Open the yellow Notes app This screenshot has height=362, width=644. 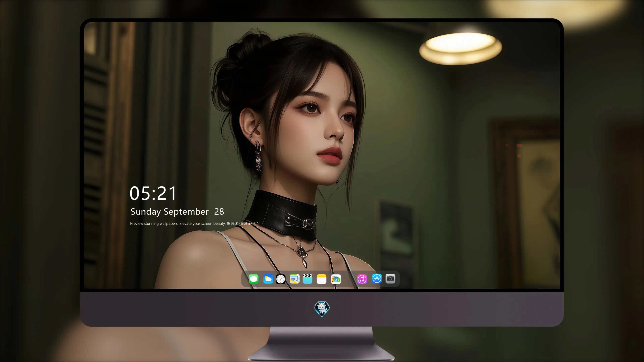pos(321,279)
